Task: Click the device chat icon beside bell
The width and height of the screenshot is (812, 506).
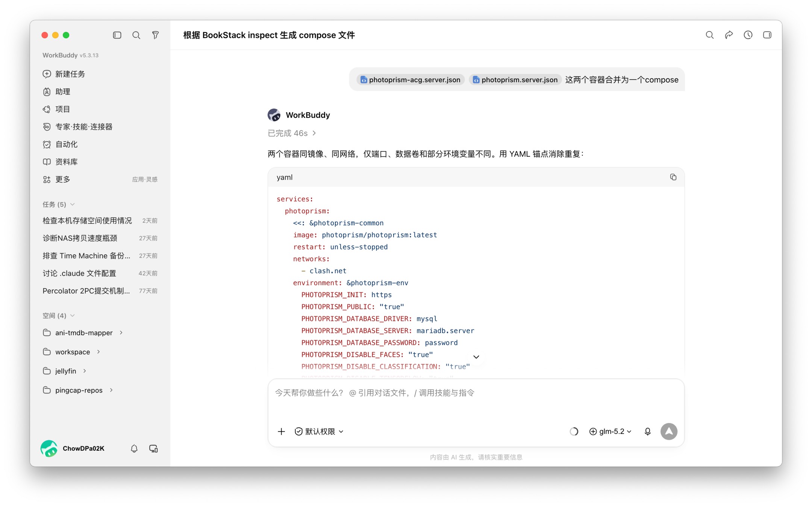Action: tap(153, 448)
